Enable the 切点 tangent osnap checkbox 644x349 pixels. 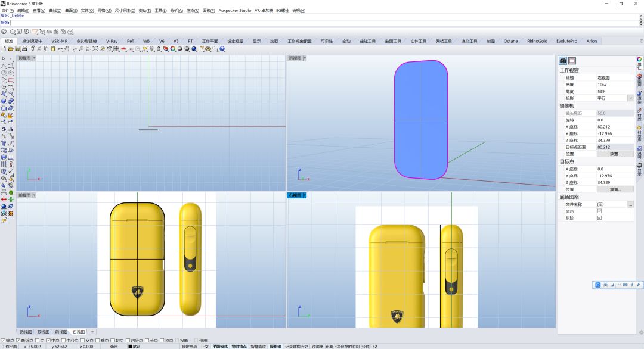113,341
